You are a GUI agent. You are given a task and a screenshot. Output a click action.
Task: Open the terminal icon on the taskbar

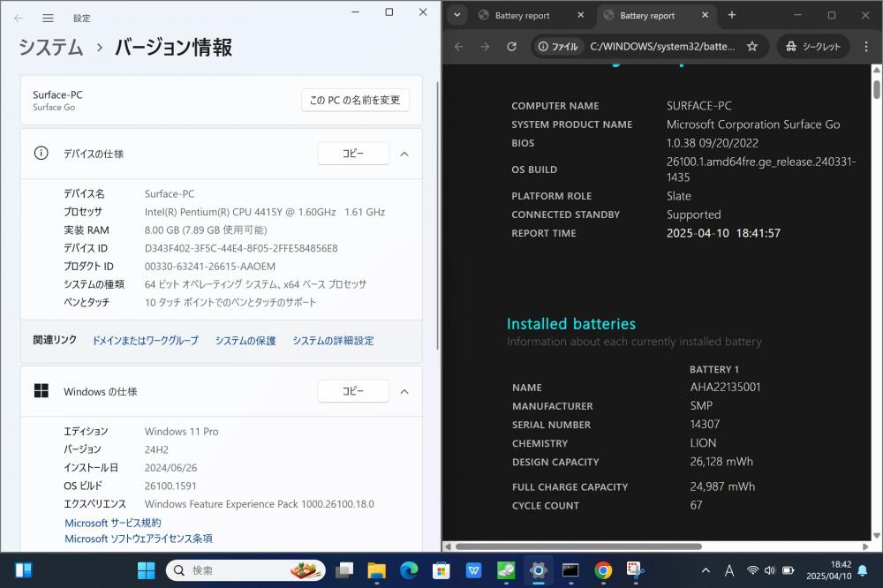point(570,570)
